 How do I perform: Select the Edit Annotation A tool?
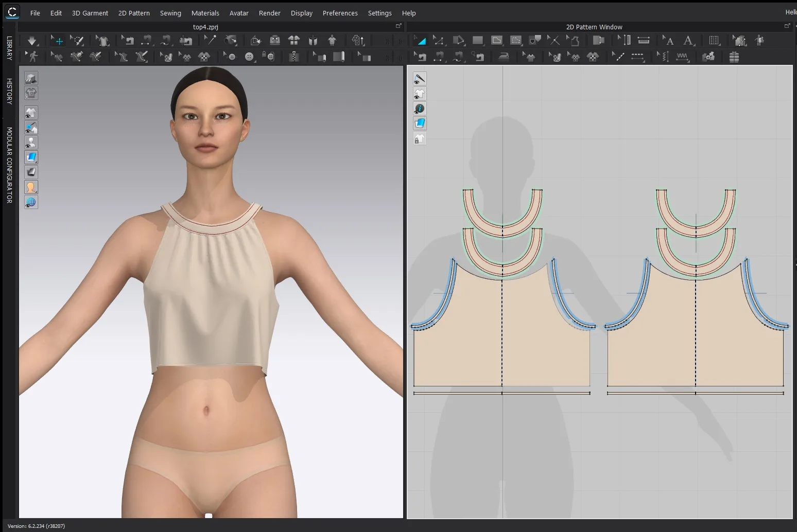(668, 41)
